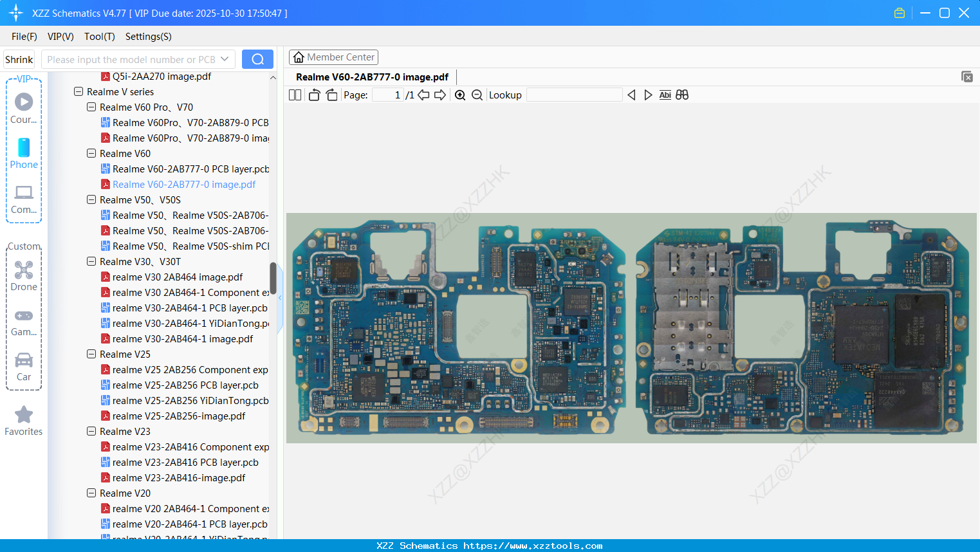Open the model search dropdown arrow
980x552 pixels.
225,59
